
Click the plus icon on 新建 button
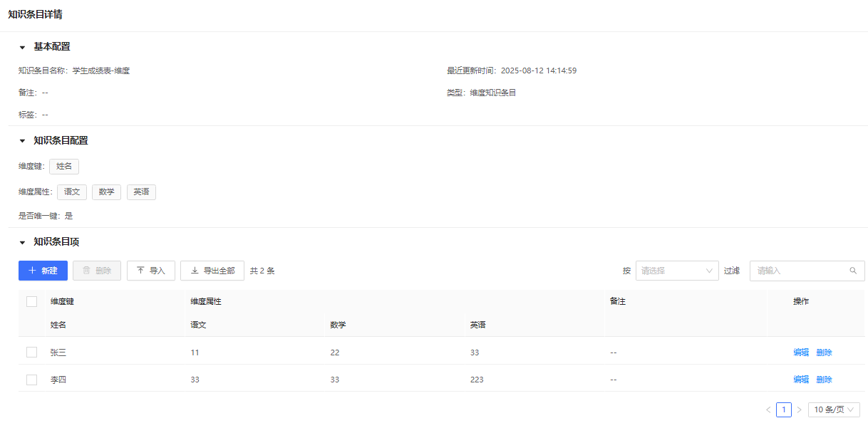32,271
